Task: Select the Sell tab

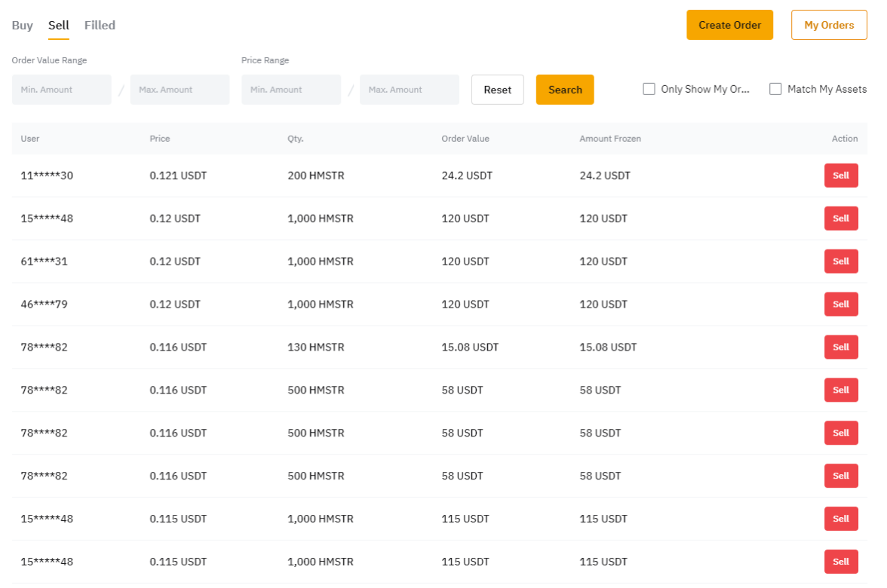Action: 59,26
